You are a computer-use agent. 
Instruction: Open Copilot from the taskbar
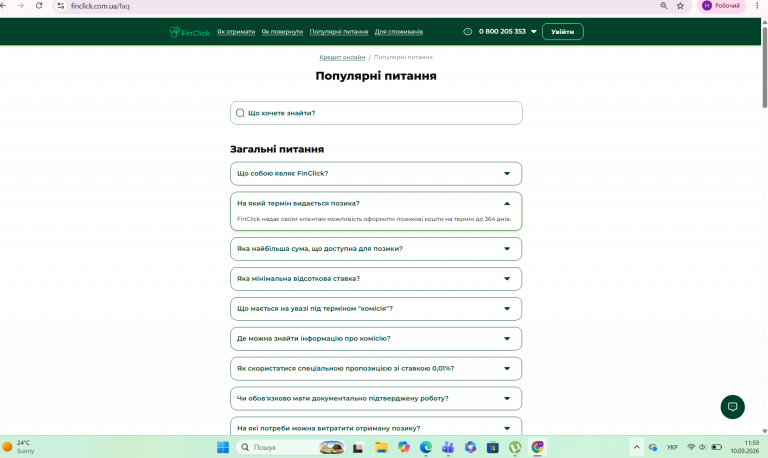coord(404,447)
